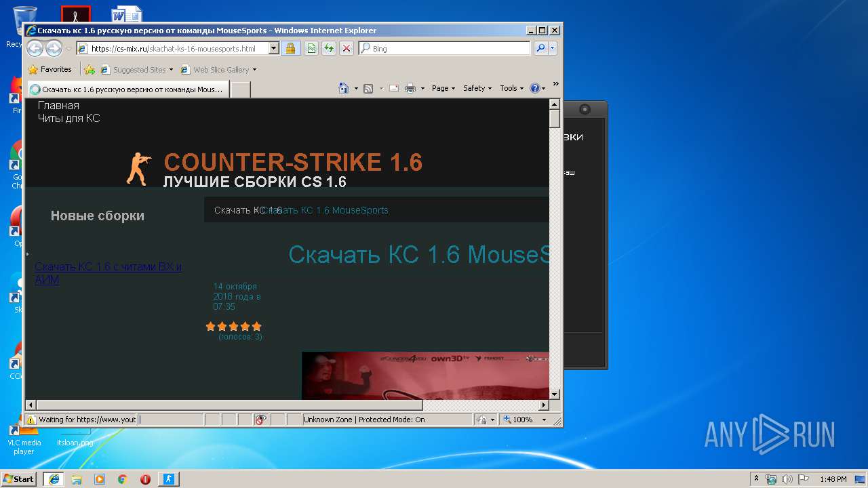Open the Opera taskbar icon
The image size is (868, 488).
(x=145, y=479)
